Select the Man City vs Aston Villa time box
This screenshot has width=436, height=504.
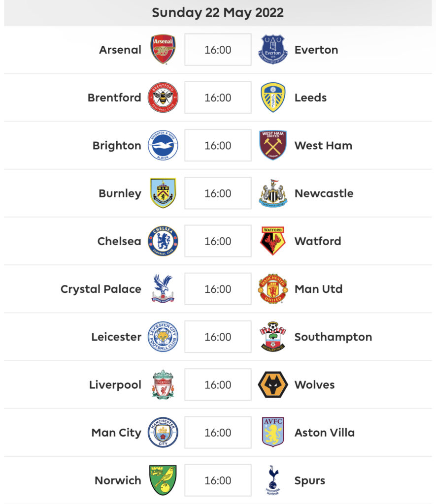pyautogui.click(x=218, y=432)
